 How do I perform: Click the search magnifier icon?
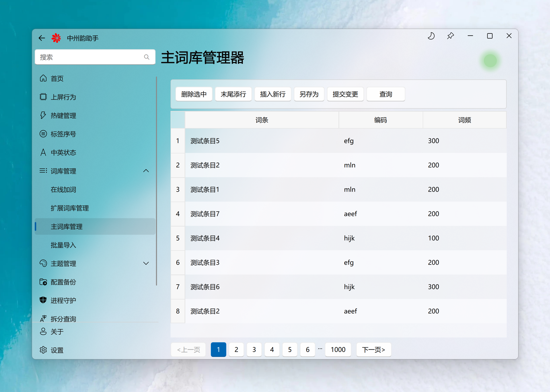tap(147, 57)
